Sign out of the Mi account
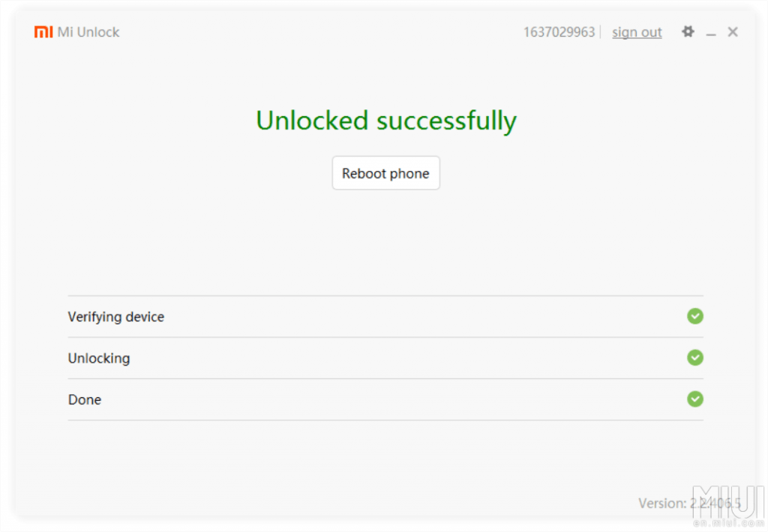Image resolution: width=768 pixels, height=532 pixels. [637, 32]
